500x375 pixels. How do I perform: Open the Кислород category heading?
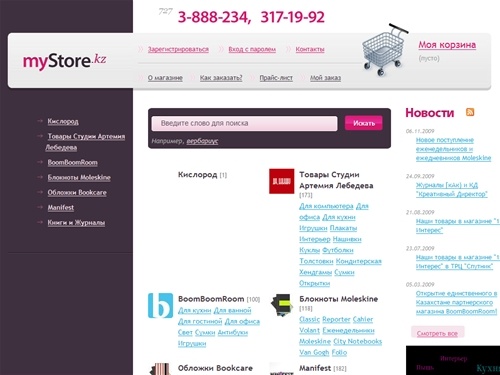[197, 175]
